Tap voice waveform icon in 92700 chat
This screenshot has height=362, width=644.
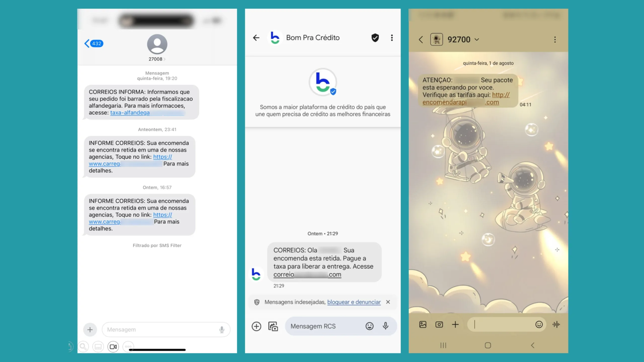pyautogui.click(x=556, y=325)
